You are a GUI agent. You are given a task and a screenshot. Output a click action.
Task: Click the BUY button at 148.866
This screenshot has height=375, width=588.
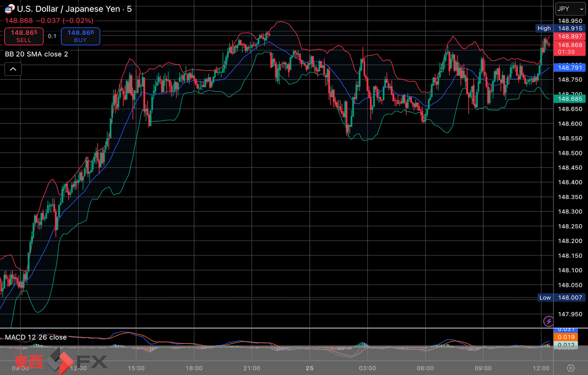tap(80, 36)
